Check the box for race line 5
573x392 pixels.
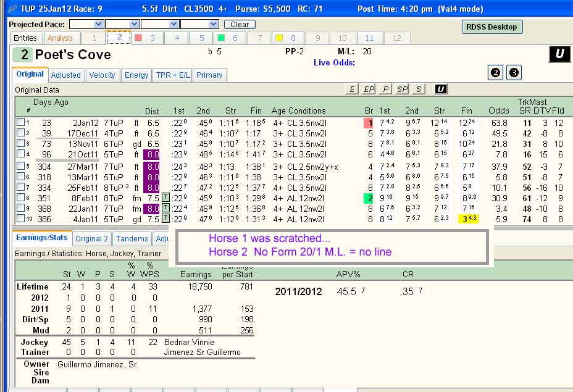pos(20,166)
